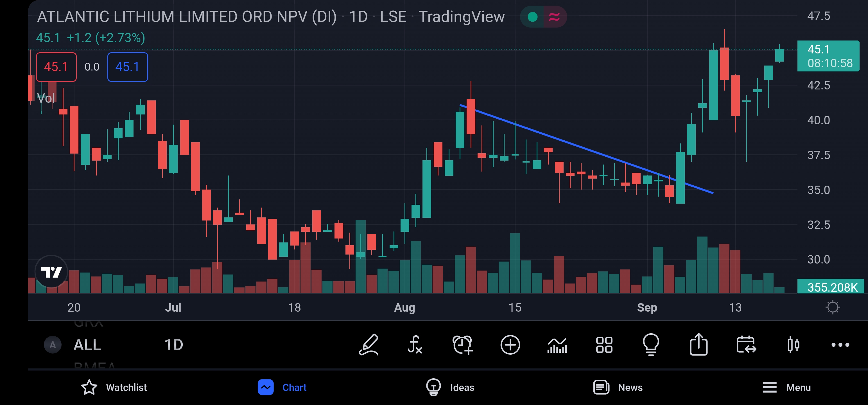Tap the pink approximate-data indicator
The height and width of the screenshot is (405, 868).
coord(554,17)
